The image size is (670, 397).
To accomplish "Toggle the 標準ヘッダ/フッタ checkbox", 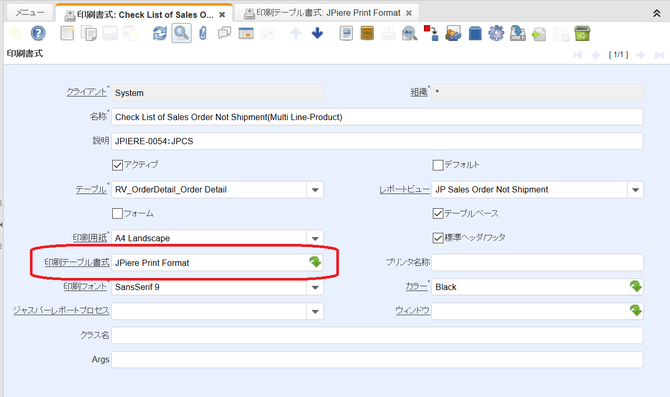I will [x=438, y=238].
